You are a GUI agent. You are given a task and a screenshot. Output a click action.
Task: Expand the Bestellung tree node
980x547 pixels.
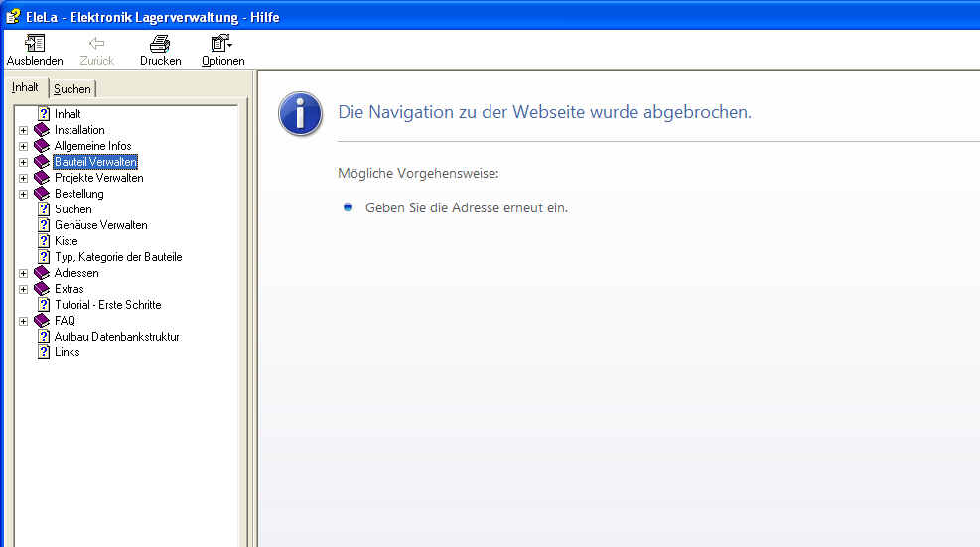pyautogui.click(x=23, y=195)
